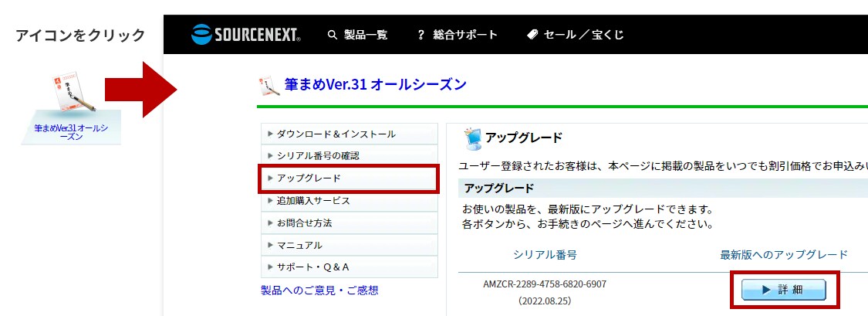Click the シリアル番号 column header

[545, 255]
